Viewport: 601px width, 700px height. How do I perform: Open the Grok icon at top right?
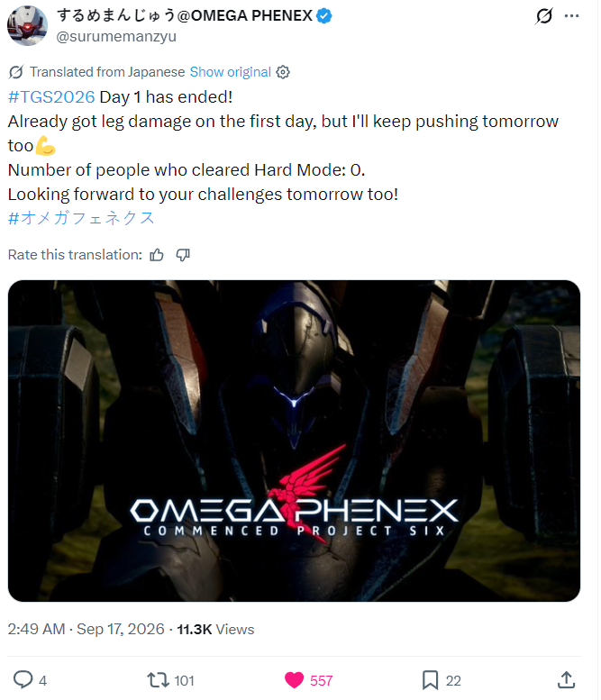pos(544,16)
